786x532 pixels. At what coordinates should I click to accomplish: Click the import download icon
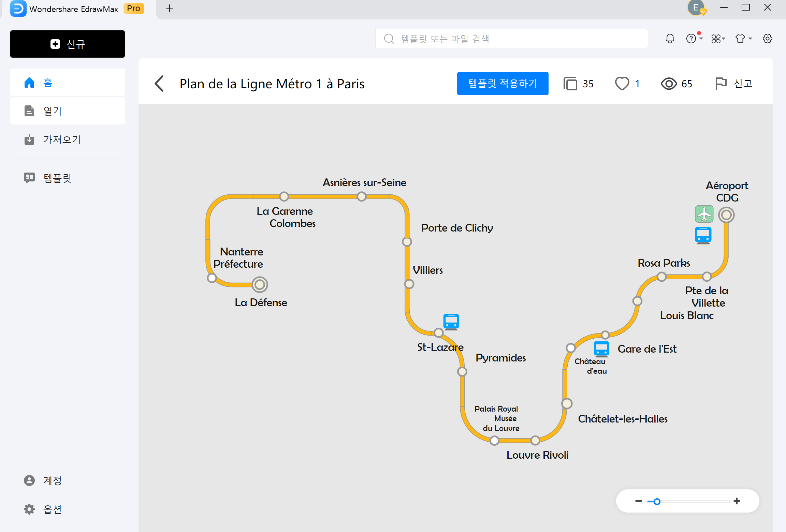click(29, 139)
